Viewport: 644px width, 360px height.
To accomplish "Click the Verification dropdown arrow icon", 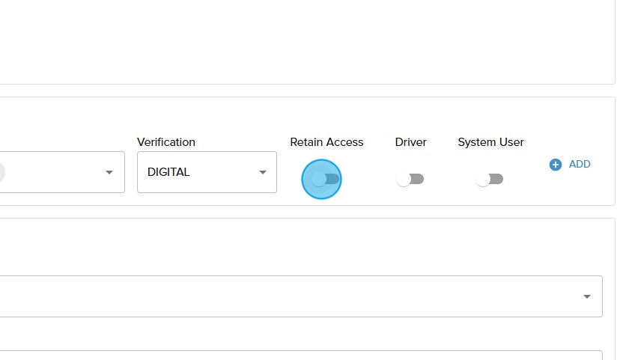I will [x=263, y=172].
